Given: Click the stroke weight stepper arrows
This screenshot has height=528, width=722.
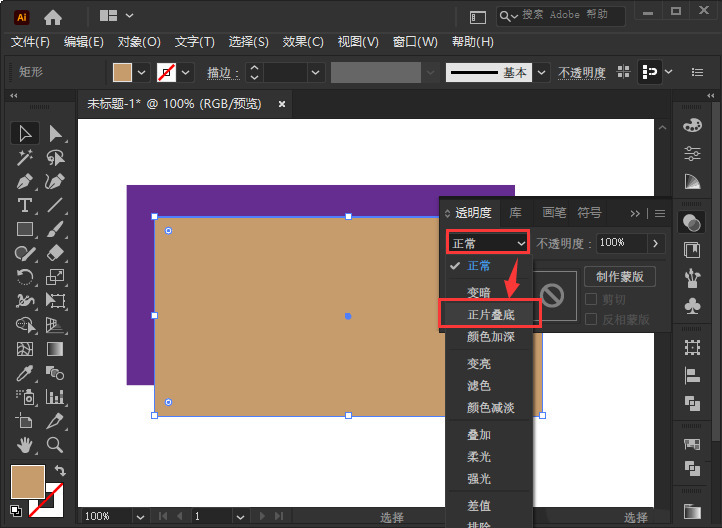Looking at the screenshot, I should 254,72.
